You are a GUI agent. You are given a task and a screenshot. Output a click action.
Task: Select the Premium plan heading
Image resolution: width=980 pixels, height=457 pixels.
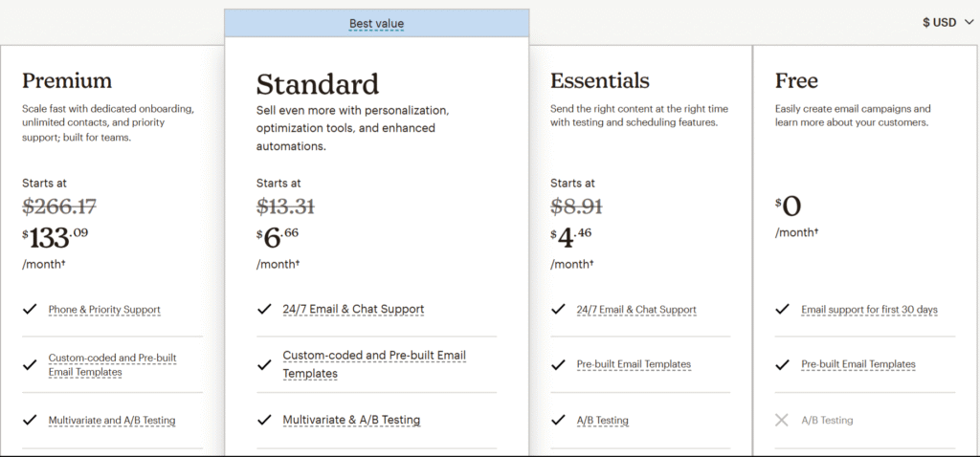[x=67, y=80]
